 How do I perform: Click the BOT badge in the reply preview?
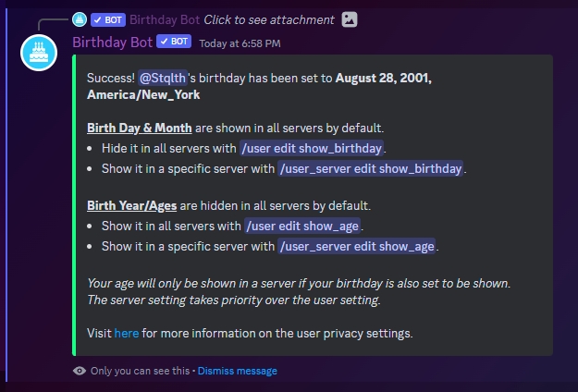click(108, 19)
